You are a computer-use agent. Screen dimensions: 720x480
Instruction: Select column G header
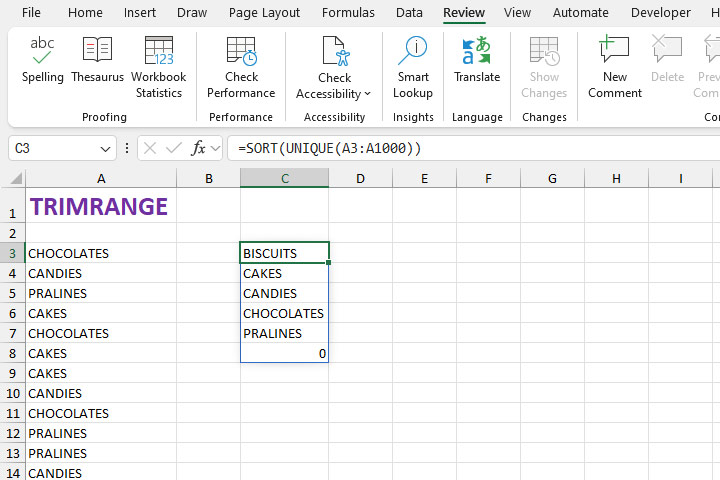click(552, 178)
